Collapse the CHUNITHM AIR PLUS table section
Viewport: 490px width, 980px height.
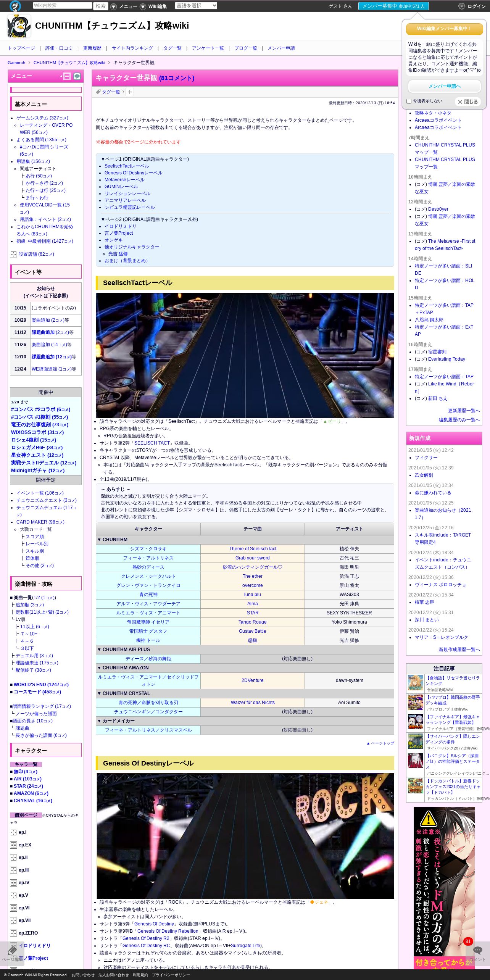(x=245, y=650)
